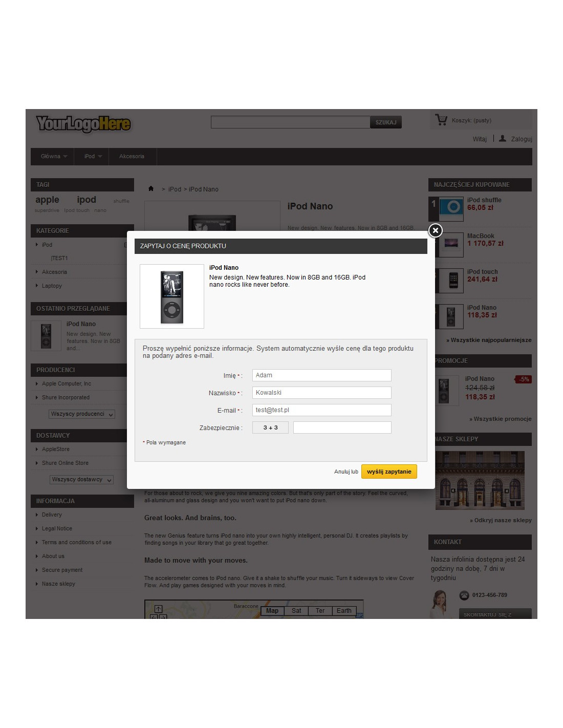The image size is (563, 728).
Task: Open the iPod menu in navigation bar
Action: click(x=93, y=156)
